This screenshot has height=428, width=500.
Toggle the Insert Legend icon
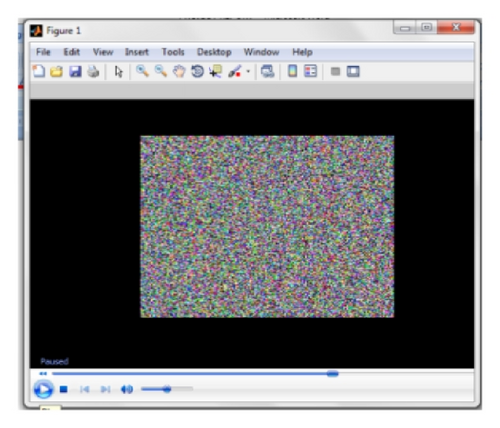tap(310, 71)
